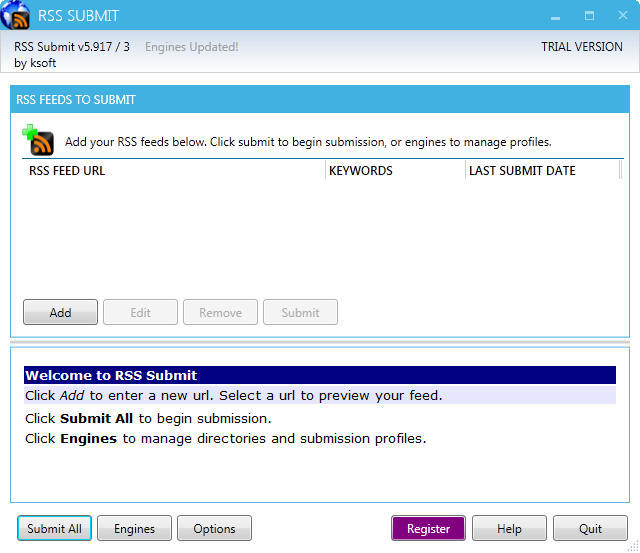Click RSS Submit v5.917 / 3 version text

(x=72, y=47)
